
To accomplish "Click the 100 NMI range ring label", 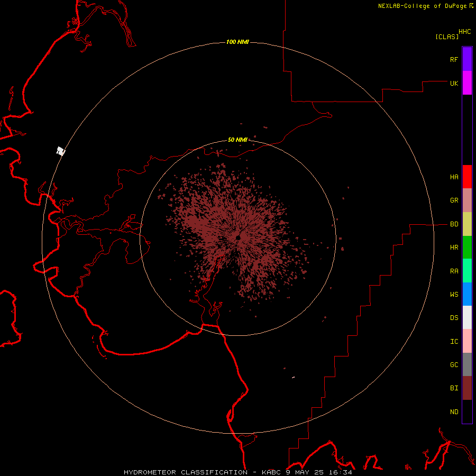I will (x=237, y=42).
